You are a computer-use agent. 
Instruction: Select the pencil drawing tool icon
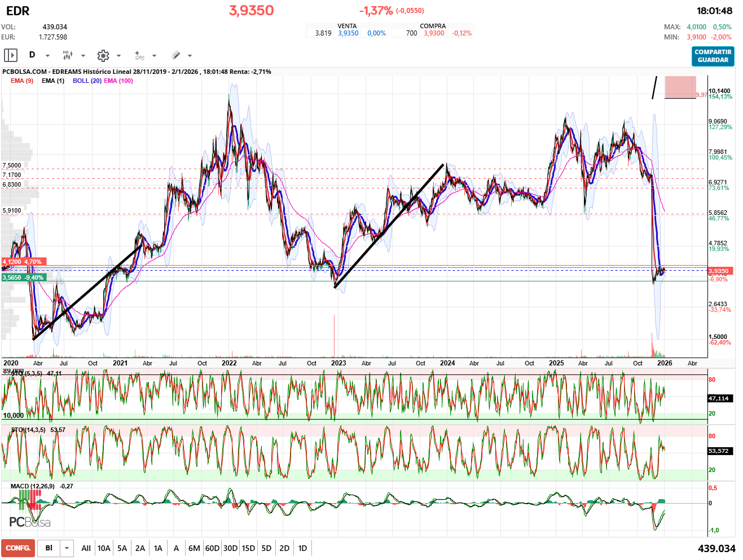tap(175, 55)
